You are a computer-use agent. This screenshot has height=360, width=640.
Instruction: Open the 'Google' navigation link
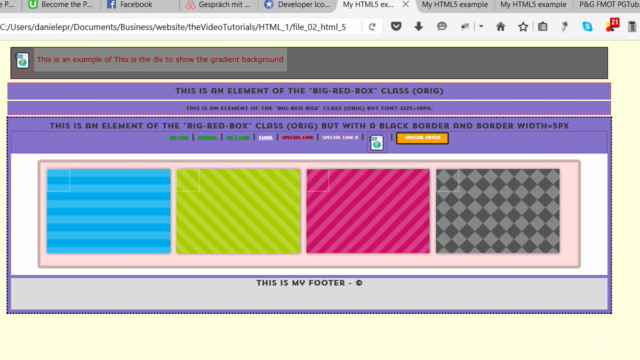tap(207, 138)
